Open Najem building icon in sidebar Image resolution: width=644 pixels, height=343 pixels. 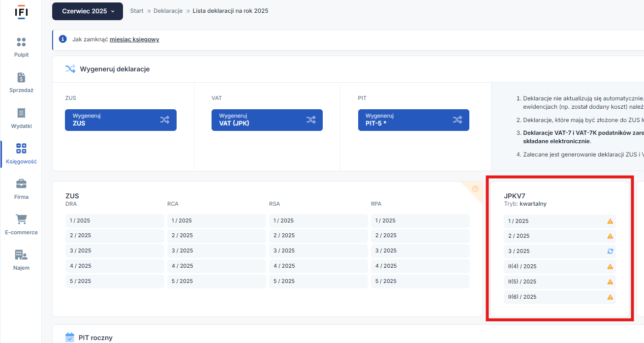pos(21,255)
